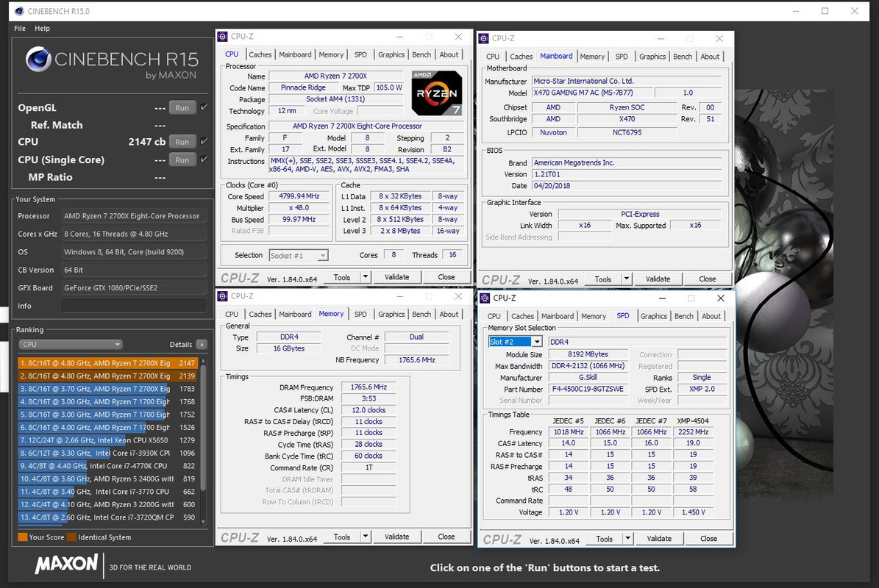
Task: Open the Socket #1 selection dropdown
Action: coord(298,255)
